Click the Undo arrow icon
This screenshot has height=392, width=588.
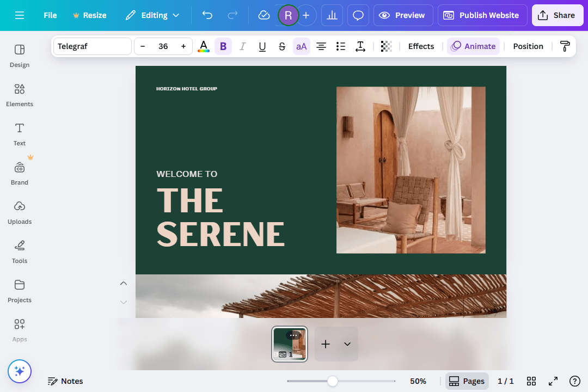coord(207,15)
